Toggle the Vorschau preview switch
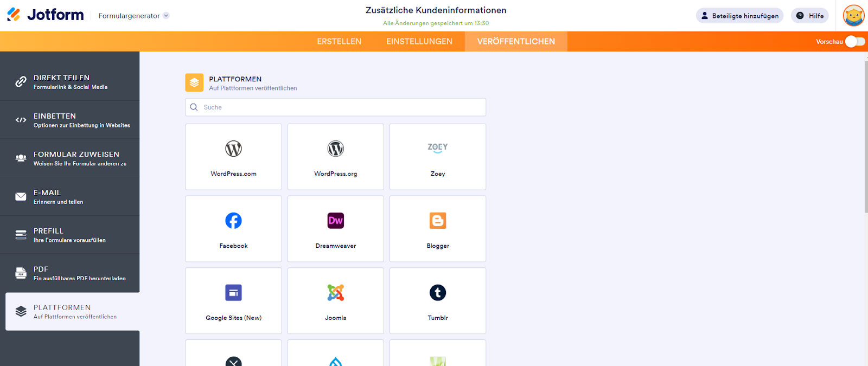Screen dimensions: 868x366 tap(855, 42)
